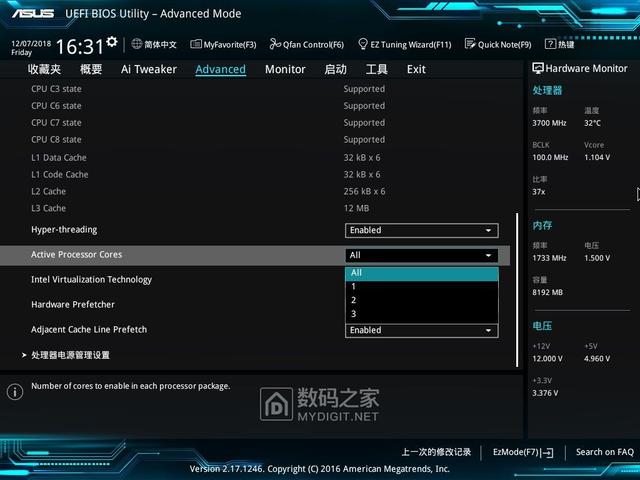The height and width of the screenshot is (480, 640).
Task: Open Qfan Control fan icon
Action: tap(275, 44)
